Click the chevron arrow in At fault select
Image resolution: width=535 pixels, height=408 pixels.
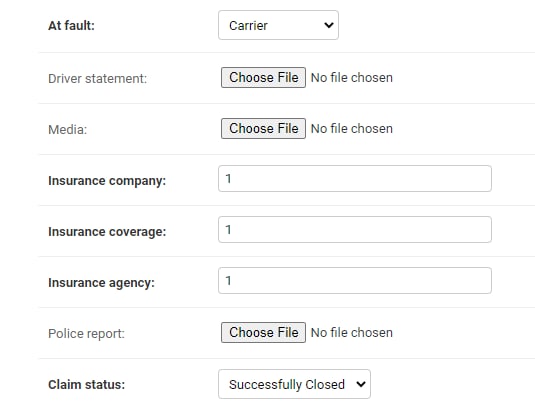click(x=329, y=25)
